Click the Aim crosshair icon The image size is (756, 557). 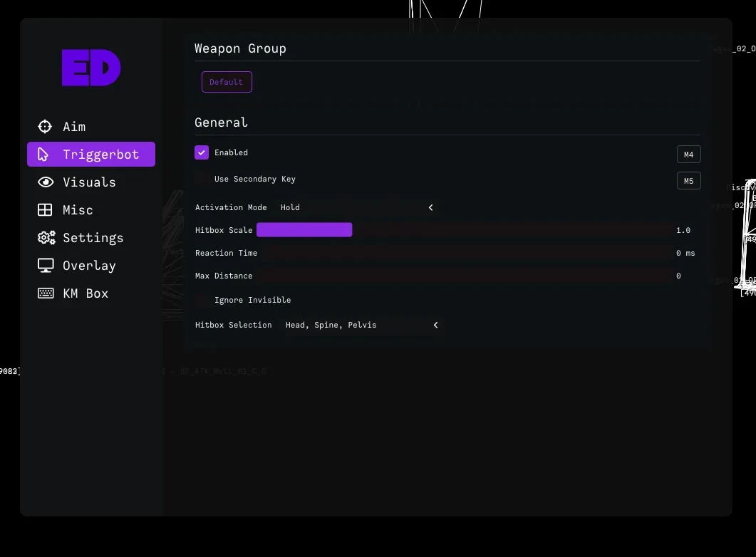click(45, 126)
